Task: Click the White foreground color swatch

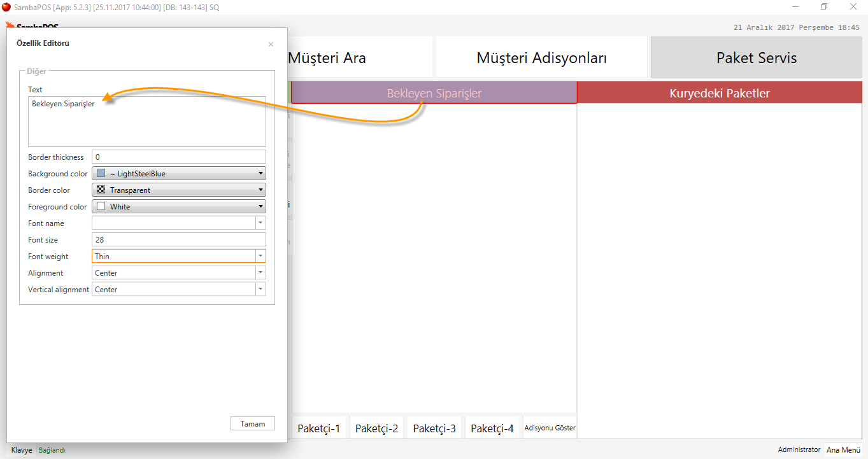Action: click(101, 206)
